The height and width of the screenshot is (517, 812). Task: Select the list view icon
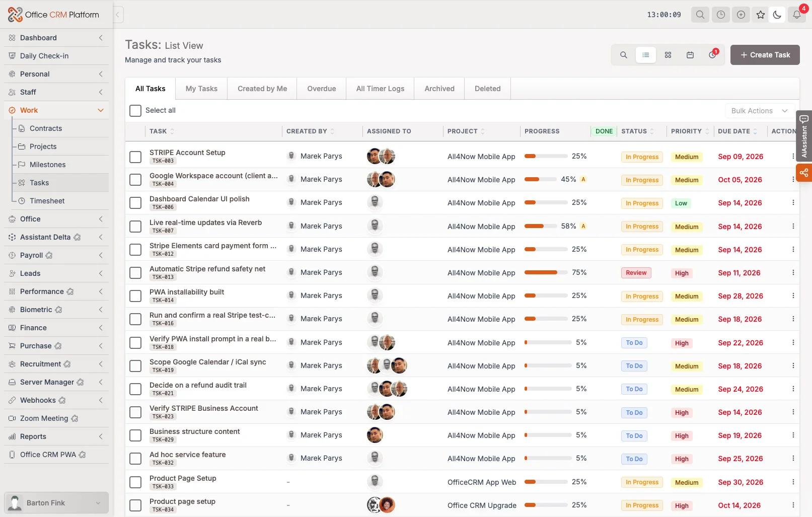point(646,55)
